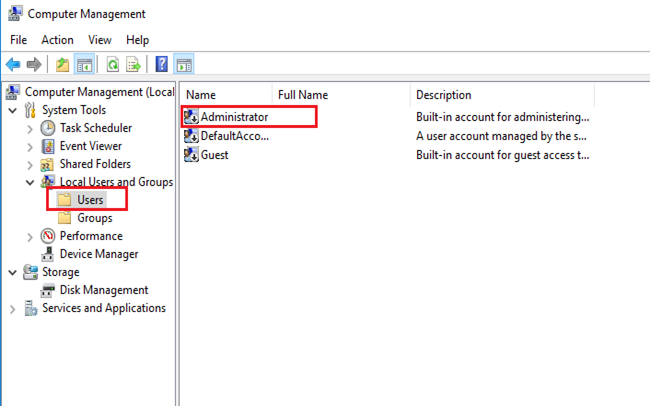650x406 pixels.
Task: Select the System Tools tree label
Action: tap(74, 110)
